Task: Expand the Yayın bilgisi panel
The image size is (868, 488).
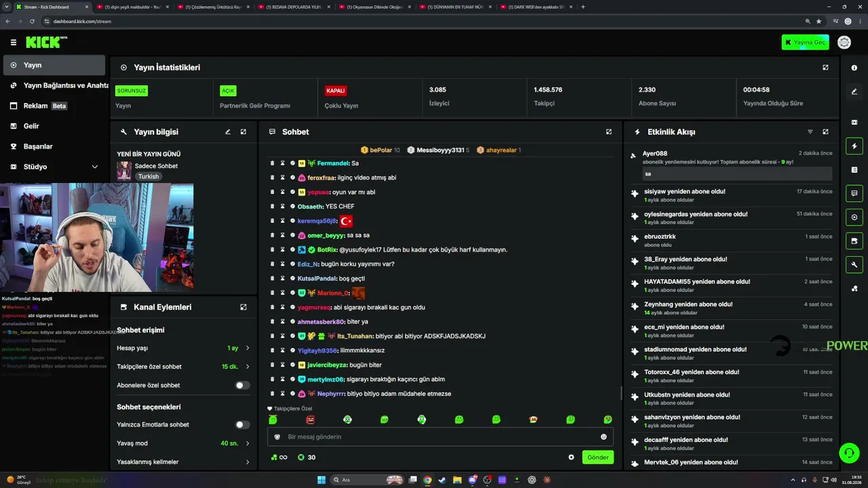Action: pyautogui.click(x=243, y=131)
